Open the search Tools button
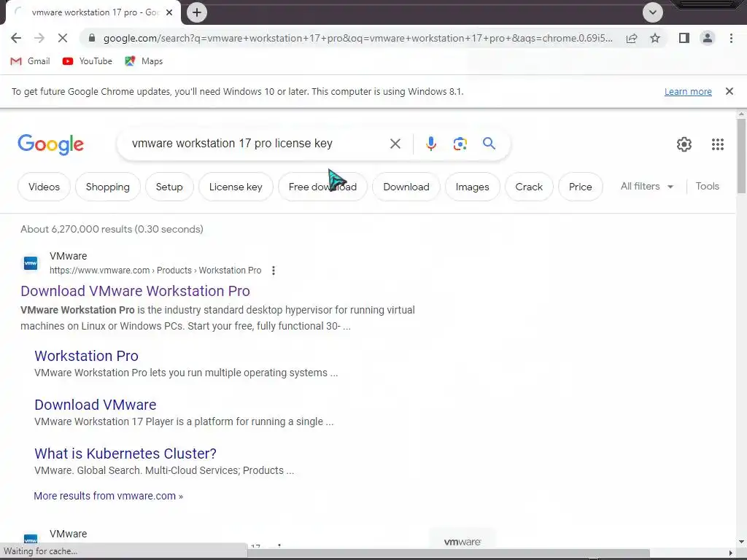The image size is (747, 560). pos(707,186)
